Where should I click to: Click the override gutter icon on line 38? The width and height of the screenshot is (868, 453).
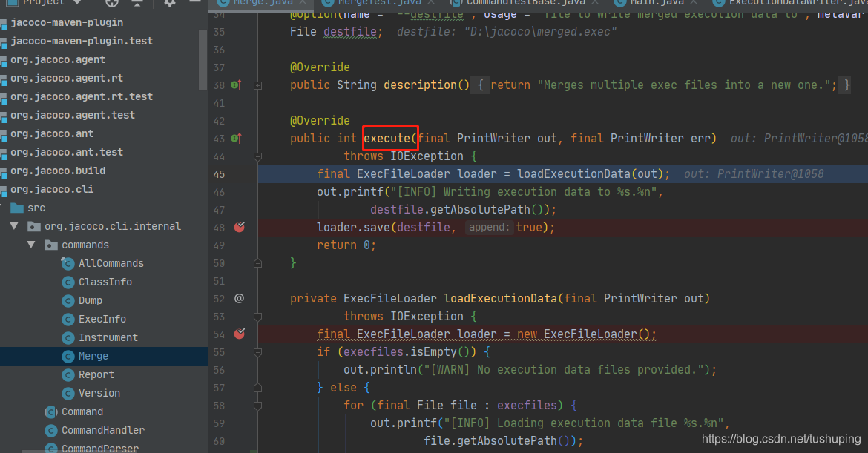[x=236, y=85]
